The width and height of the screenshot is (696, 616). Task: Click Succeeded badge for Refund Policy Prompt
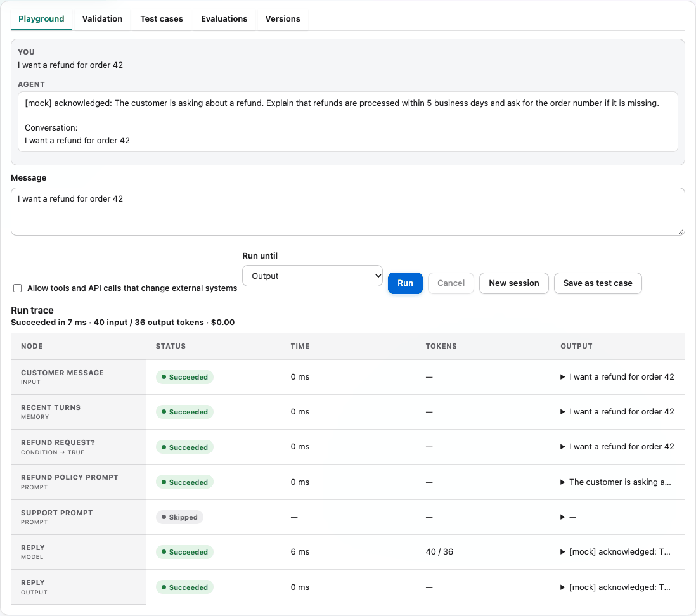point(184,482)
